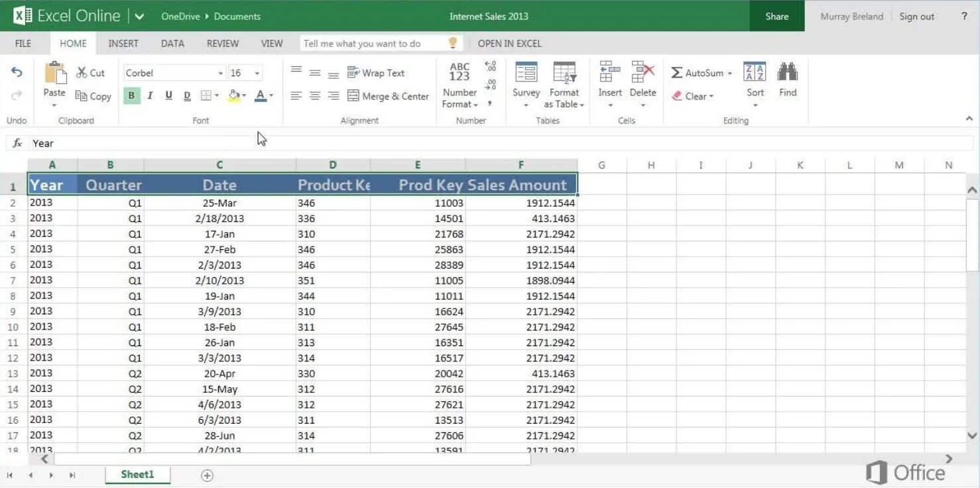Copy the selected cells
The width and height of the screenshot is (980, 488).
(93, 96)
